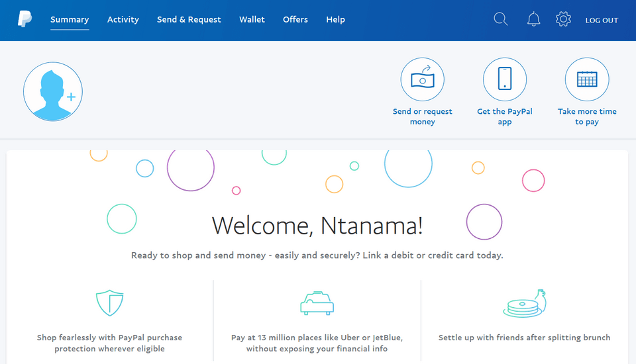
Task: Open the Send & Request tab
Action: [189, 19]
